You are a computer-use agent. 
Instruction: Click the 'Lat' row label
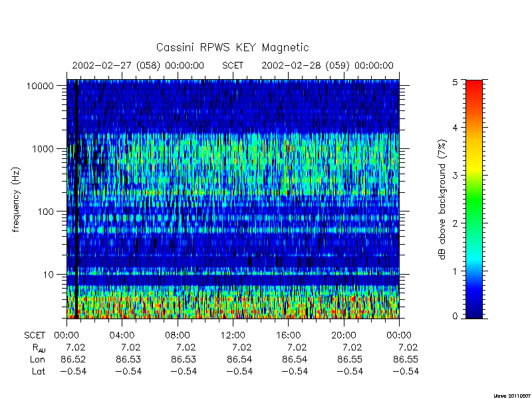pos(39,372)
